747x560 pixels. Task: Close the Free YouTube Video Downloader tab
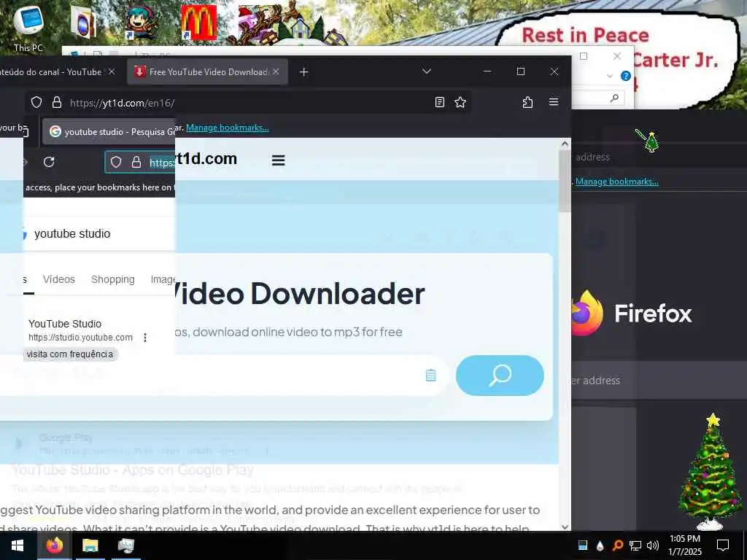[x=276, y=71]
